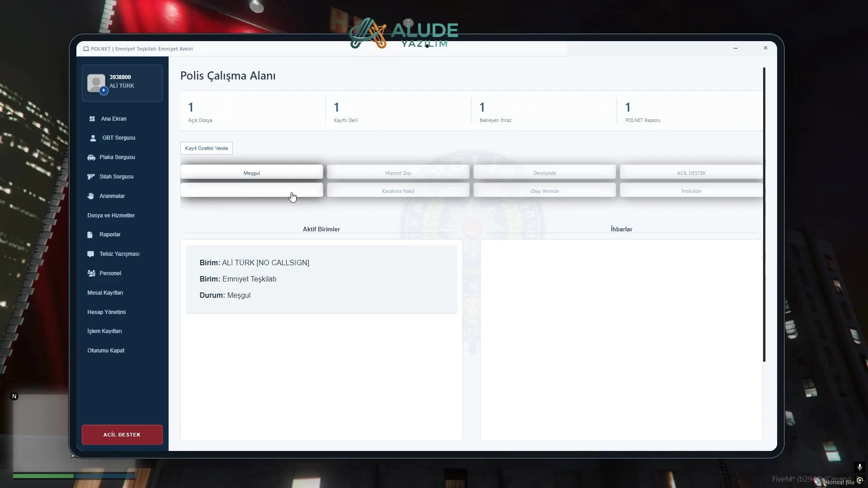Click the laptop icon in POLNET title bar

click(x=86, y=49)
